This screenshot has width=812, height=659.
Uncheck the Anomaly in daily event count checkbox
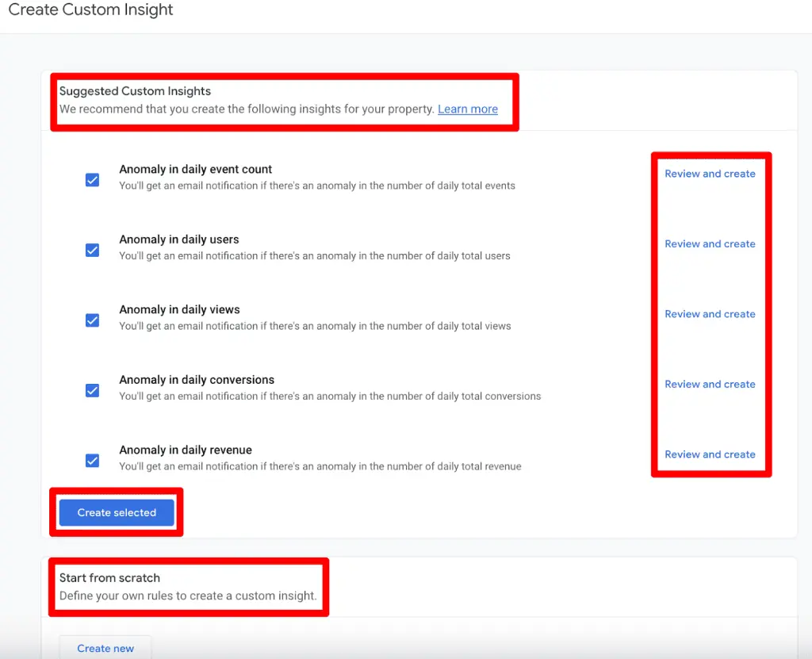tap(92, 180)
